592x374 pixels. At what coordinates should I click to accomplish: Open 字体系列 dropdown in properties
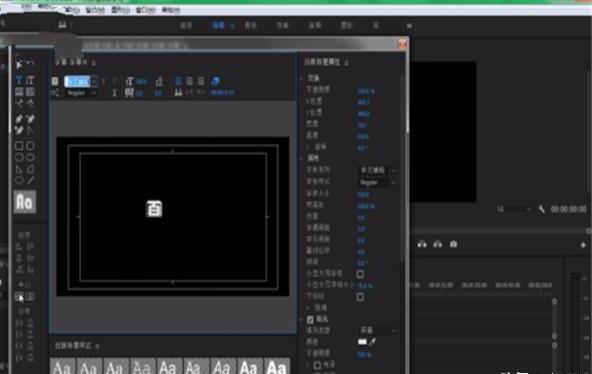coord(377,170)
